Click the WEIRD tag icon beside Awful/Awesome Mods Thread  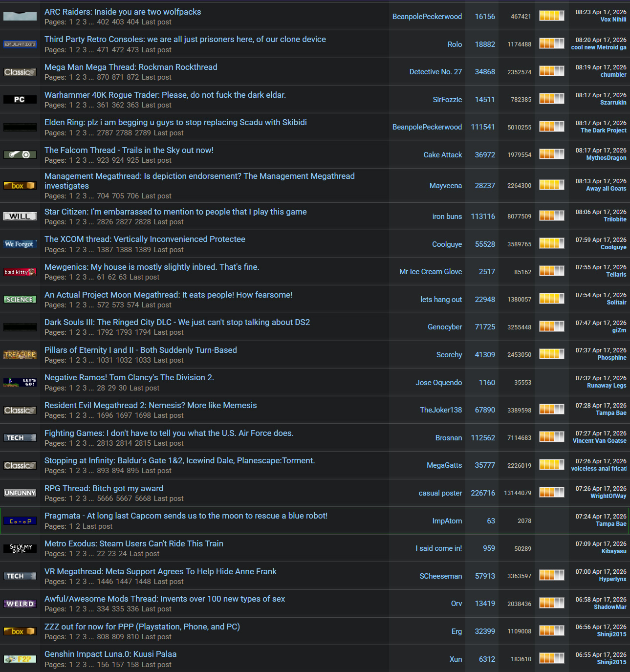coord(20,604)
